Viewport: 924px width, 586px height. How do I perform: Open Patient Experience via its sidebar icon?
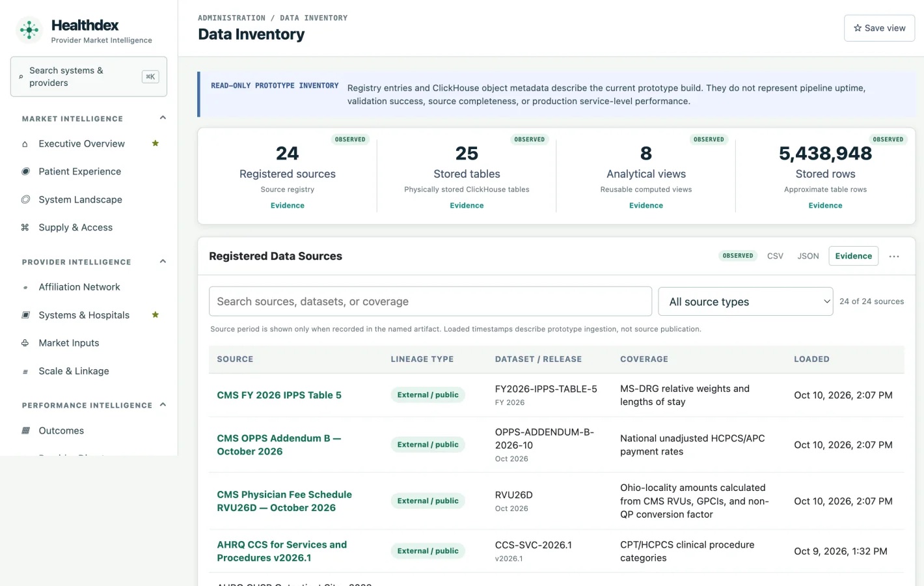click(25, 172)
